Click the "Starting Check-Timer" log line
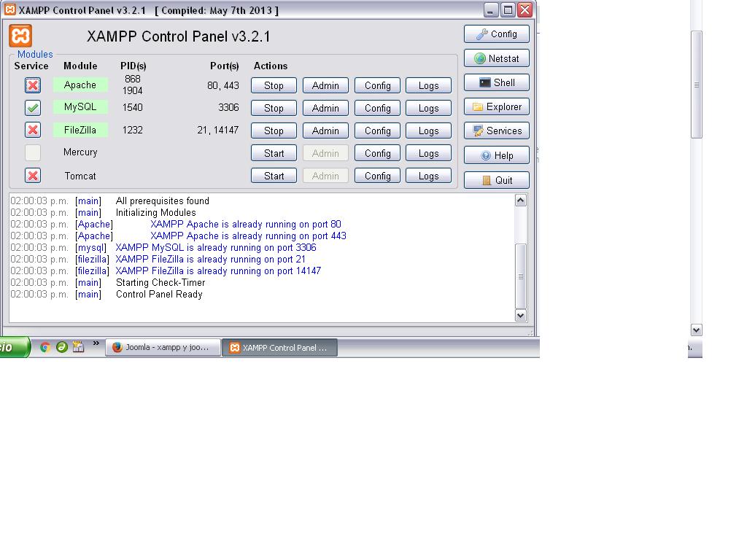The height and width of the screenshot is (560, 747). pyautogui.click(x=160, y=282)
